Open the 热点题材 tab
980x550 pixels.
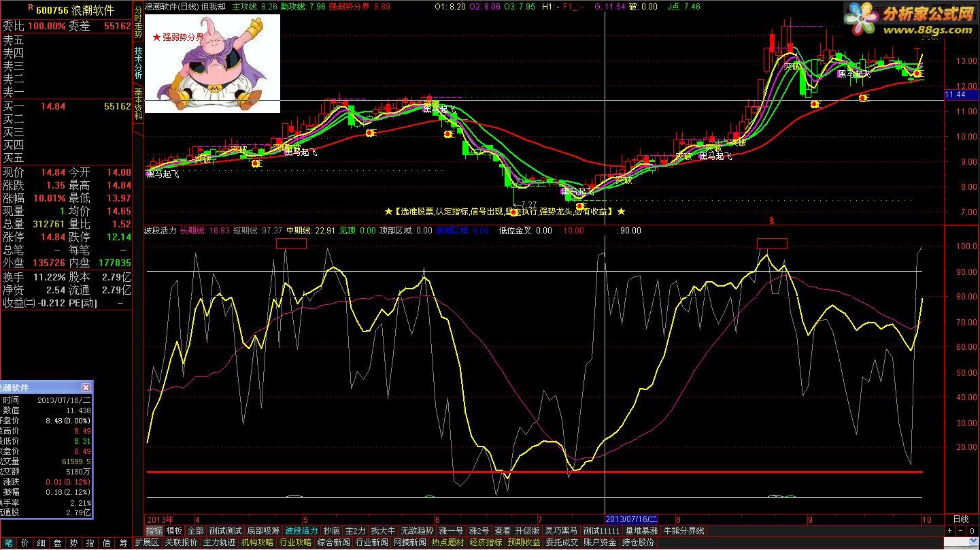click(447, 543)
